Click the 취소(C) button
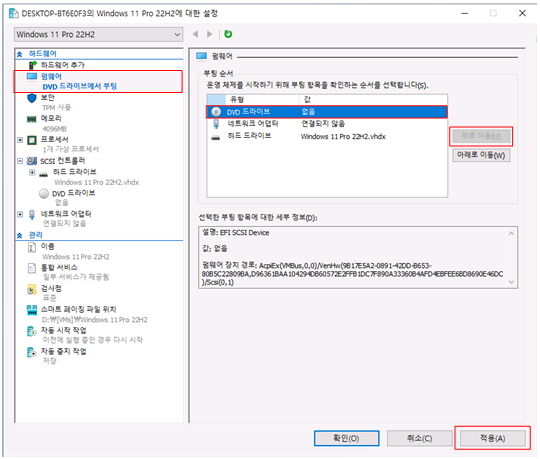Screen dimensions: 540x459 pyautogui.click(x=419, y=438)
